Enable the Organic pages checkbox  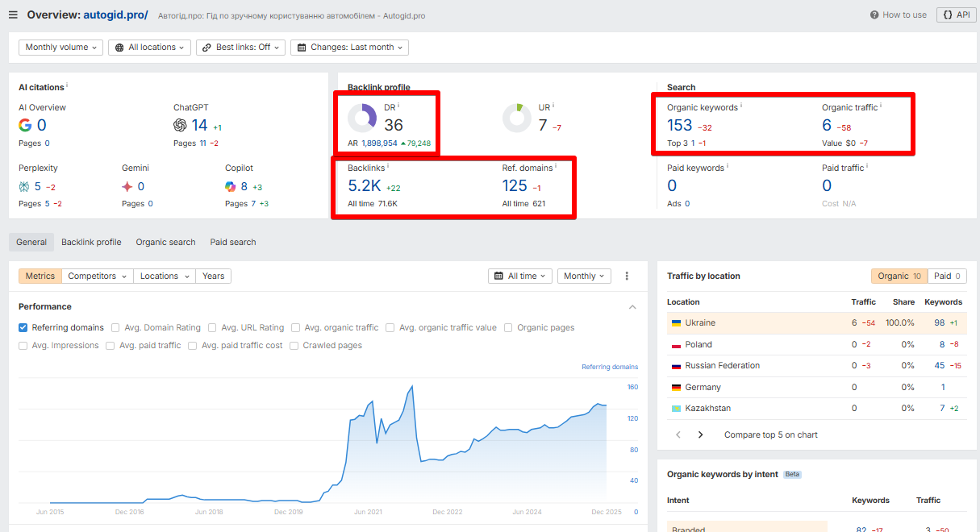tap(509, 327)
